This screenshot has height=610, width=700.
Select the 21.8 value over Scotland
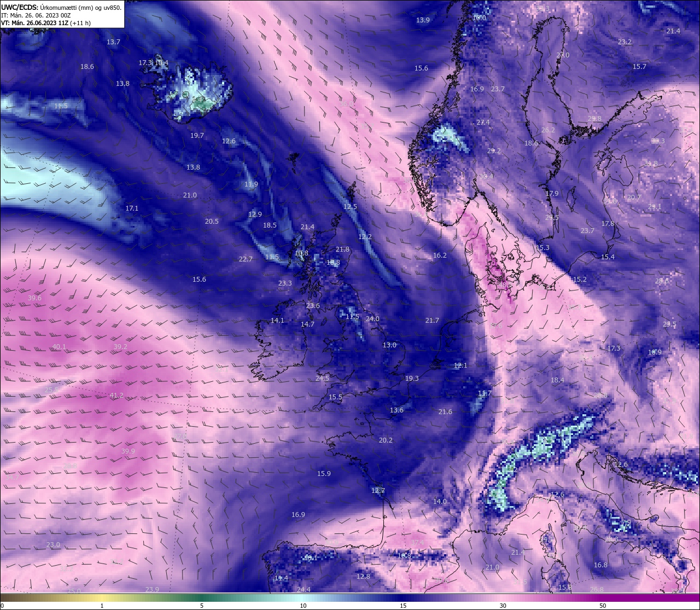click(x=342, y=249)
